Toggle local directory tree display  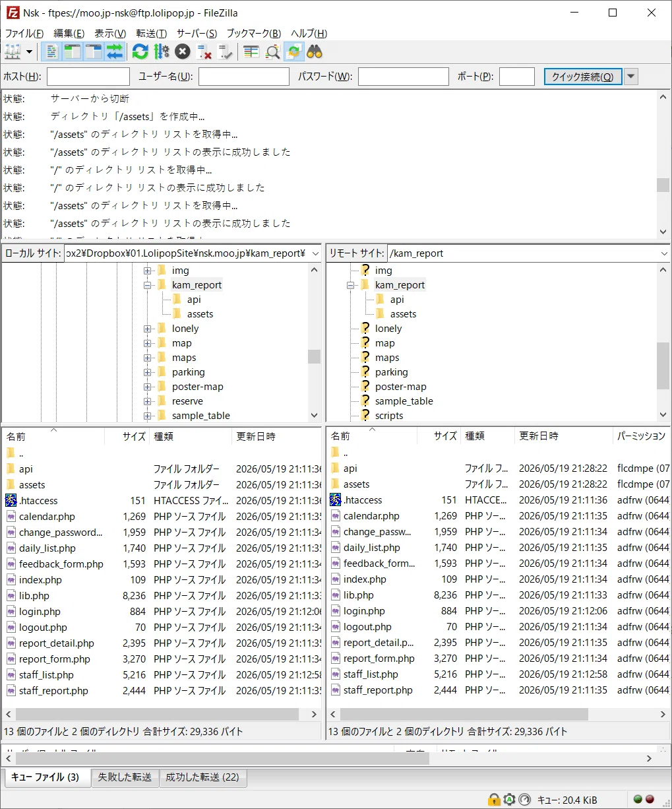tap(73, 52)
